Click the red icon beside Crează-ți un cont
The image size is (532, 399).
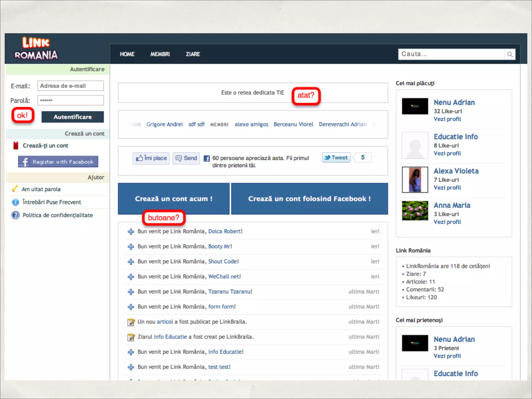(16, 145)
